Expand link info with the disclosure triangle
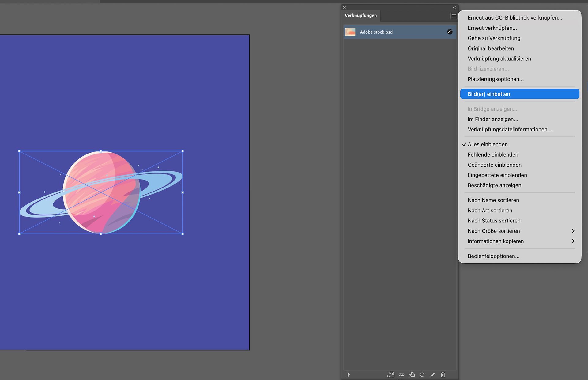Viewport: 588px width, 380px height. tap(349, 374)
